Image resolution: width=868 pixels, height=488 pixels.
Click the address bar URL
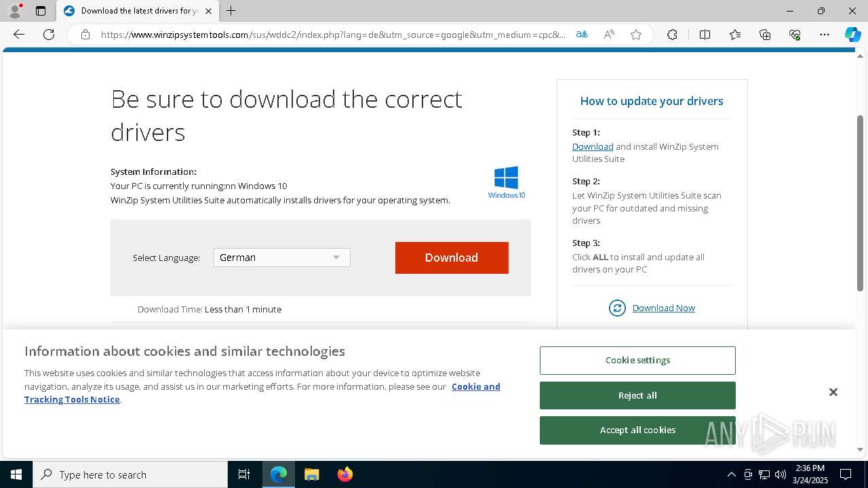tap(332, 35)
